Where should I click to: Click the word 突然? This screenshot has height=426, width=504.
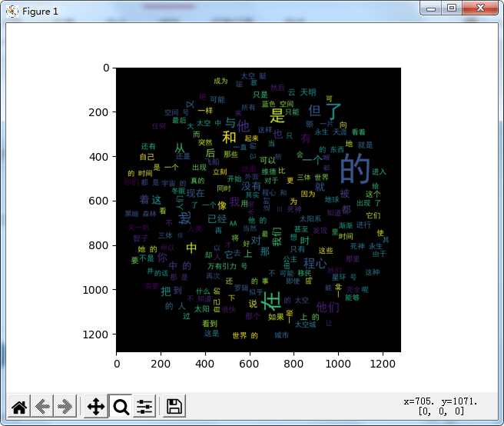click(205, 142)
